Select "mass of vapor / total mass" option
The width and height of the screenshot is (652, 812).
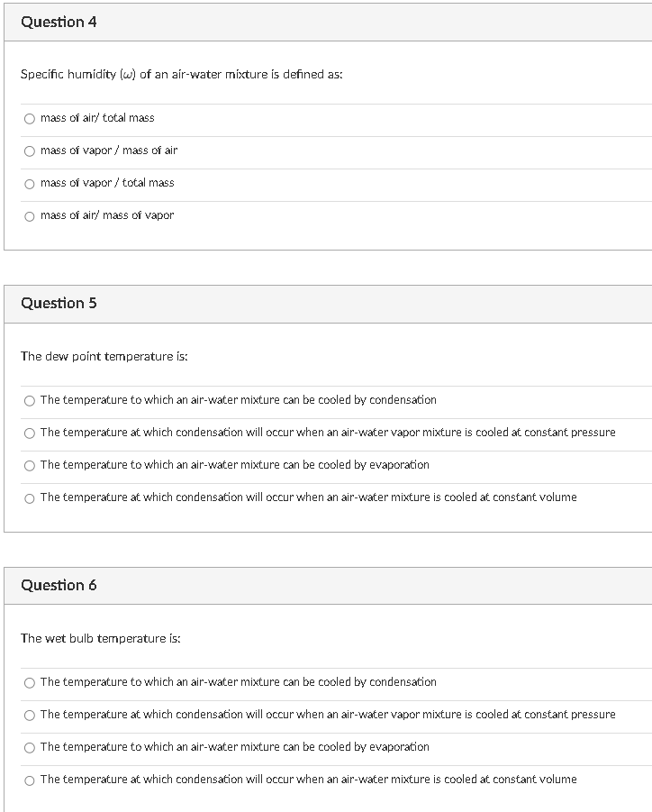[30, 183]
